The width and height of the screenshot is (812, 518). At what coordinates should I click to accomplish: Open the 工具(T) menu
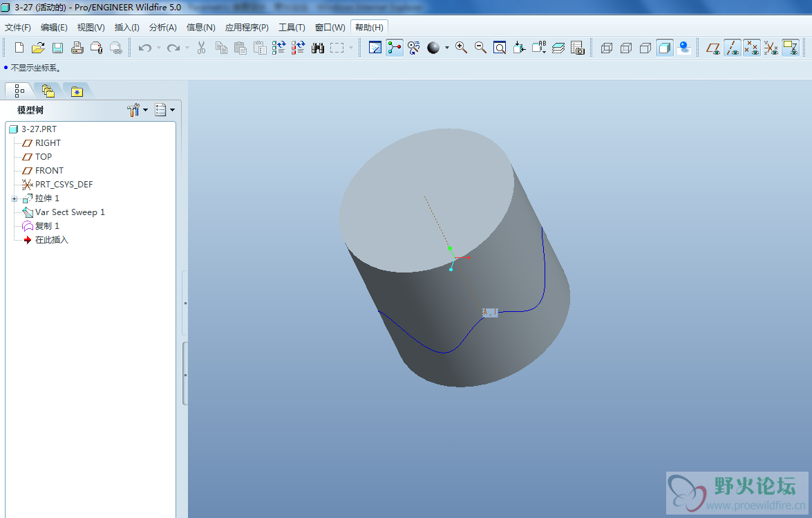point(292,28)
